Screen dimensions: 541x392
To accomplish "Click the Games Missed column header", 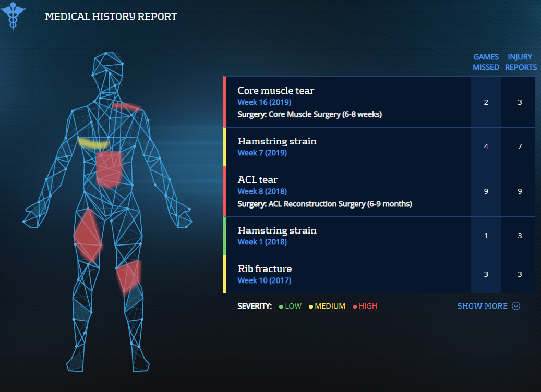I will [x=486, y=62].
